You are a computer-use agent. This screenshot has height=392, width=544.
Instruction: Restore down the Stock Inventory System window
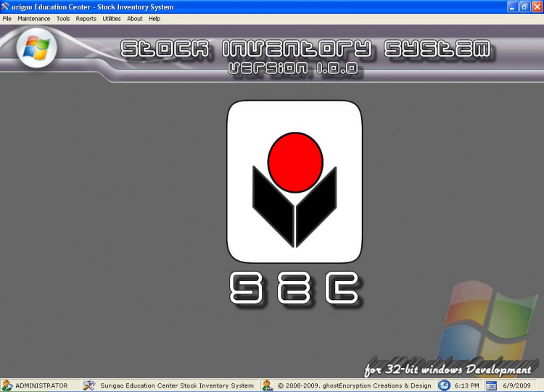[x=524, y=7]
